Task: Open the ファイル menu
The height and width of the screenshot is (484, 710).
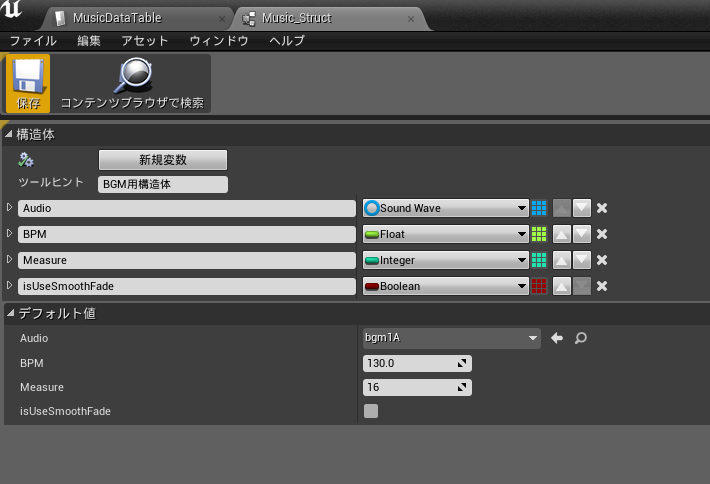Action: coord(33,41)
